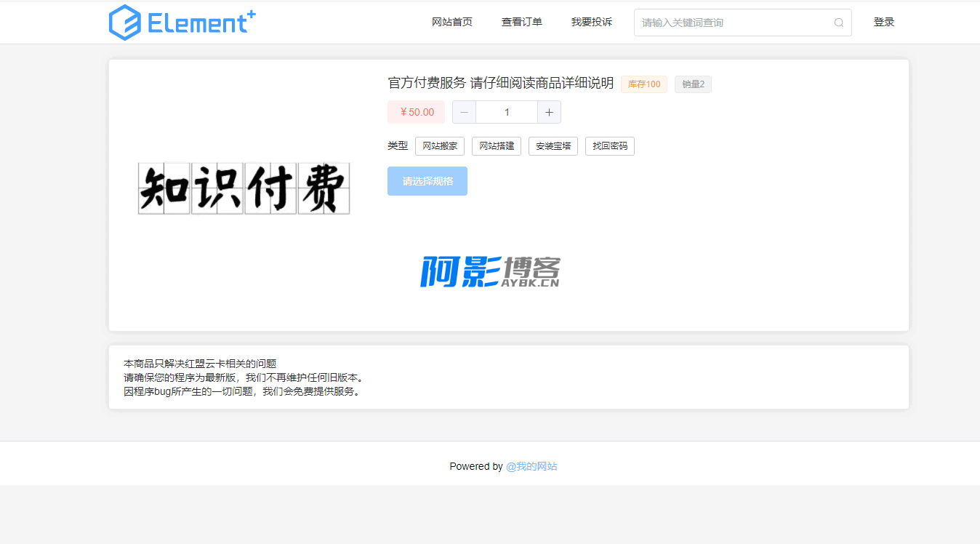
Task: Click the 类型 label
Action: tap(398, 145)
